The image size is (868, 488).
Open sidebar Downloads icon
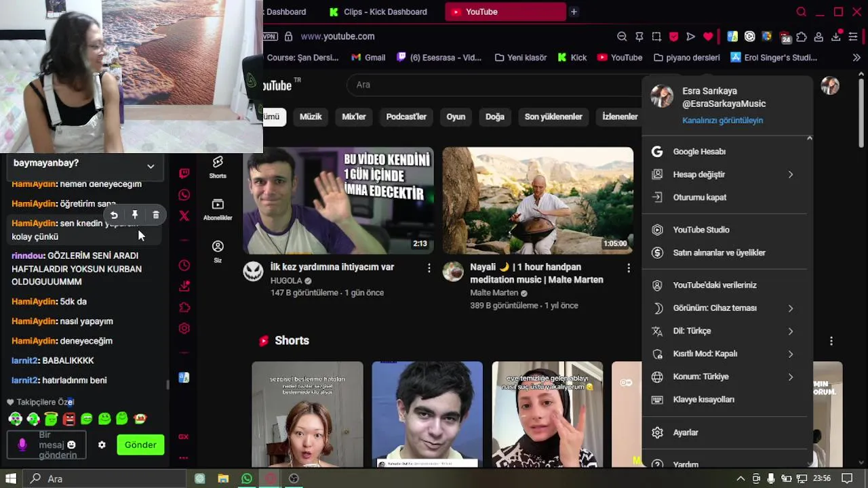point(184,286)
